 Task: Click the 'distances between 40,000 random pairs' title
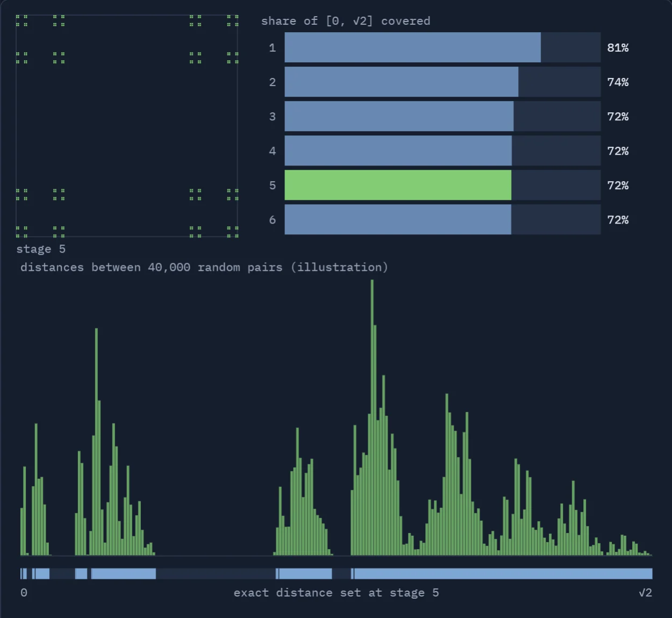click(x=204, y=267)
